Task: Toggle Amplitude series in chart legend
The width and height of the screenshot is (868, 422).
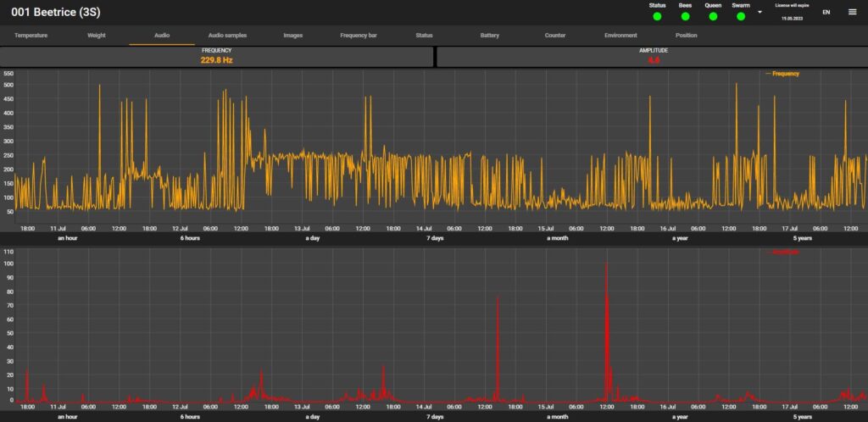Action: (x=782, y=253)
